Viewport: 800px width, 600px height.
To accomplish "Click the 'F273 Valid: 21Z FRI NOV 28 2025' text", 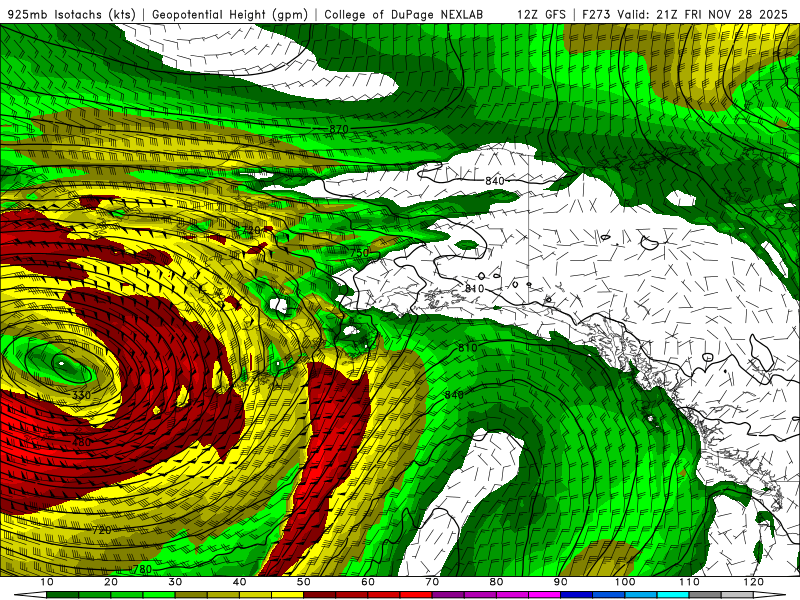I will [x=685, y=14].
